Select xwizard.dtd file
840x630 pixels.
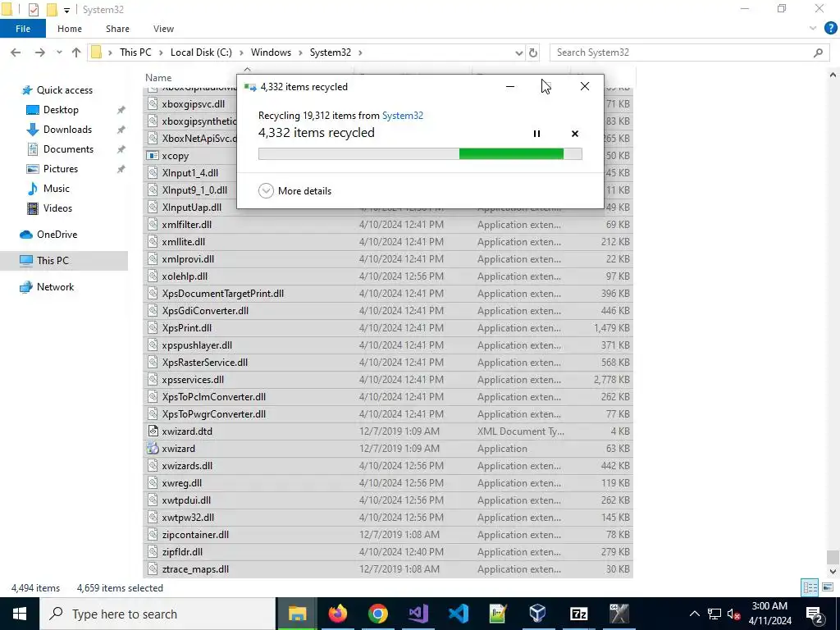point(187,431)
